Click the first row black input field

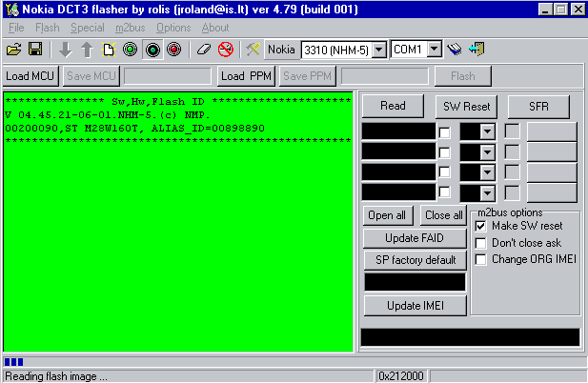pyautogui.click(x=398, y=131)
